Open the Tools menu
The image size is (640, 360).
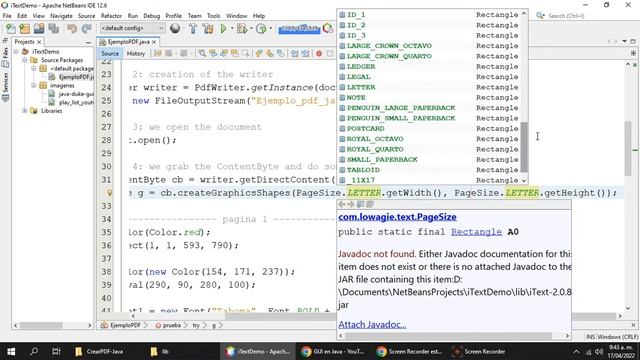pos(213,16)
